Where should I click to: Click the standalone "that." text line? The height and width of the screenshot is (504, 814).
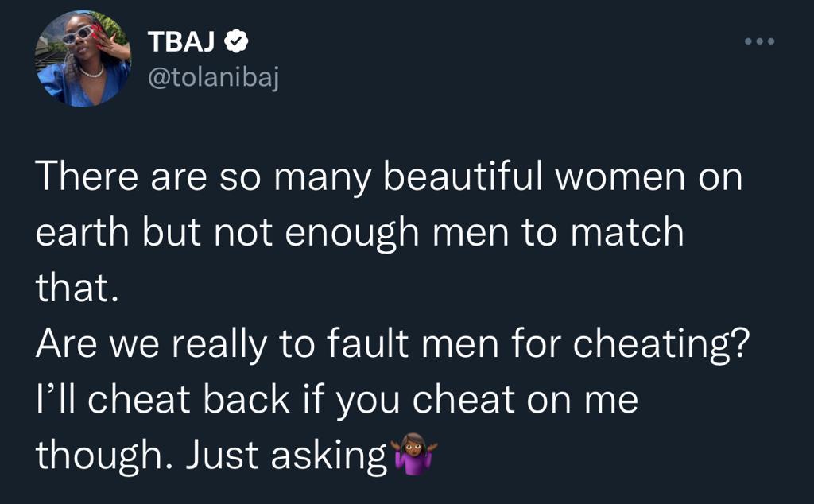tap(77, 288)
